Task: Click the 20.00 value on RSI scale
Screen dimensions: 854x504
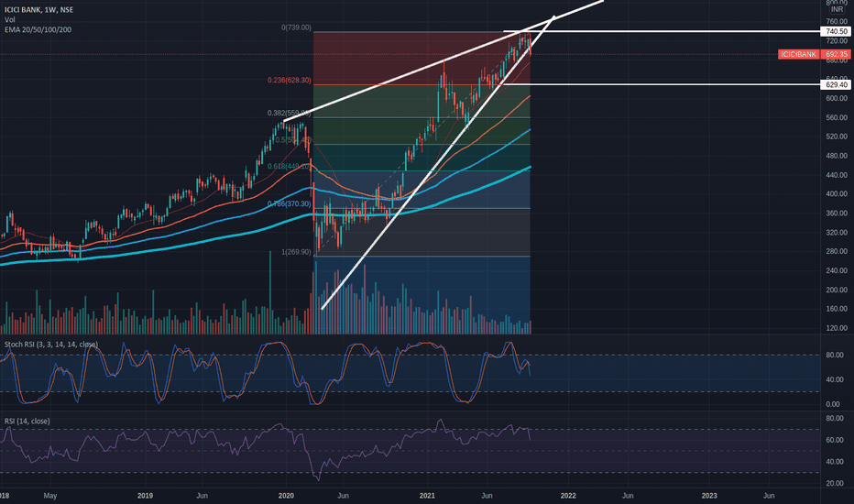Action: pyautogui.click(x=835, y=483)
